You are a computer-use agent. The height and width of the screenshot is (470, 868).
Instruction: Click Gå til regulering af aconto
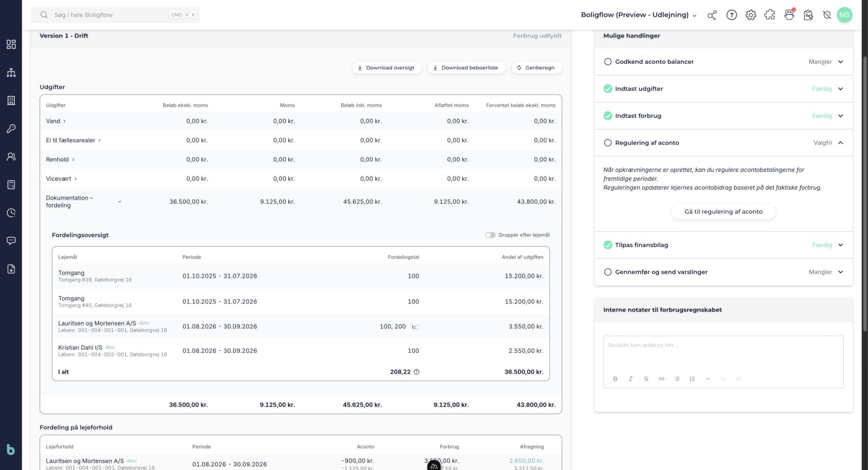pyautogui.click(x=723, y=212)
